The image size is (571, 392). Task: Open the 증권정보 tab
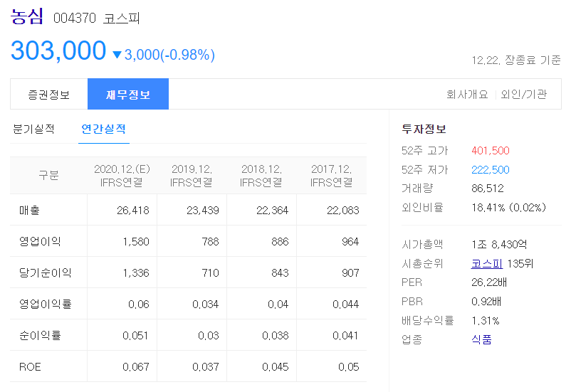(49, 95)
